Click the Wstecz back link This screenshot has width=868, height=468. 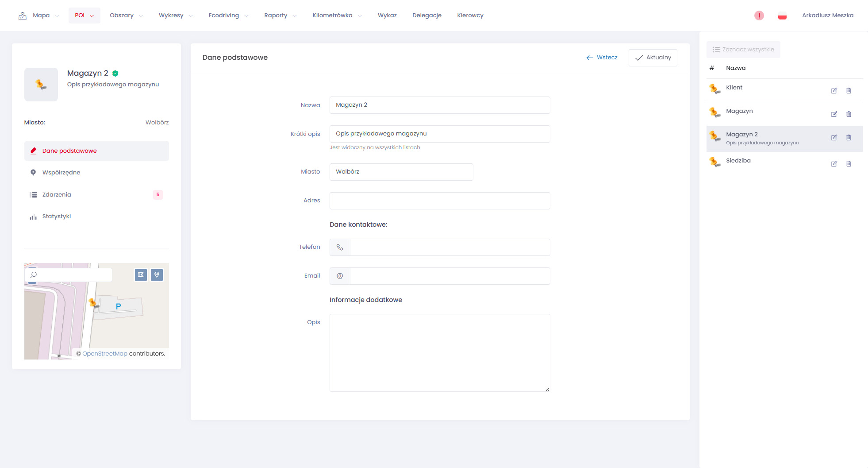click(602, 58)
